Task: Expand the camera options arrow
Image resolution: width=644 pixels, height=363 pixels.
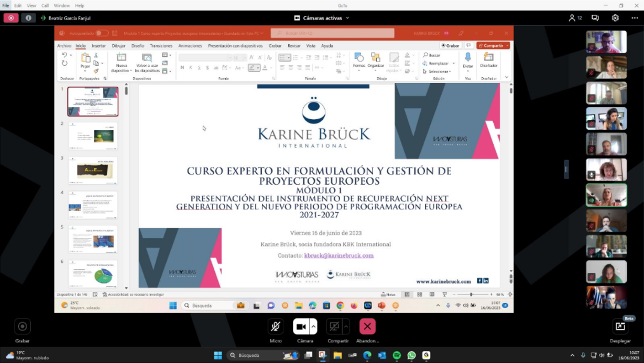Action: 313,326
